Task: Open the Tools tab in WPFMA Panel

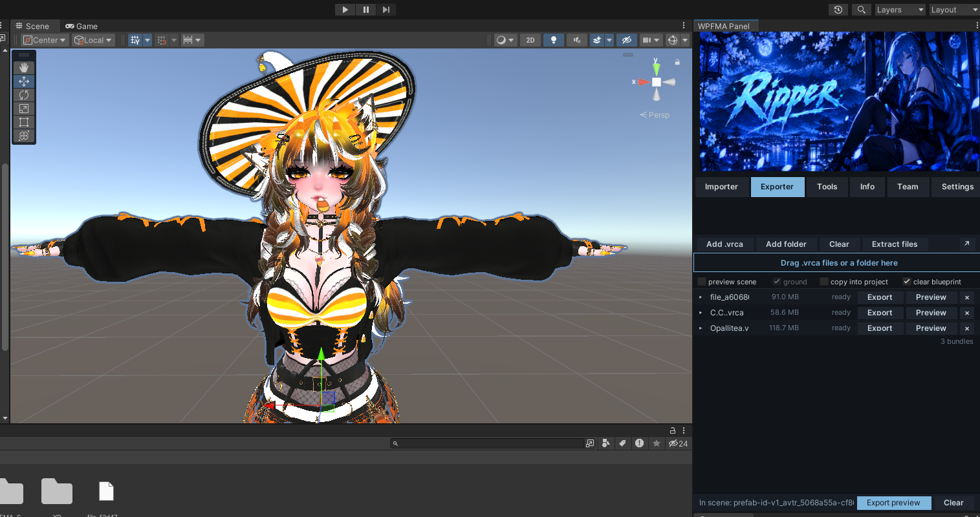Action: (827, 187)
